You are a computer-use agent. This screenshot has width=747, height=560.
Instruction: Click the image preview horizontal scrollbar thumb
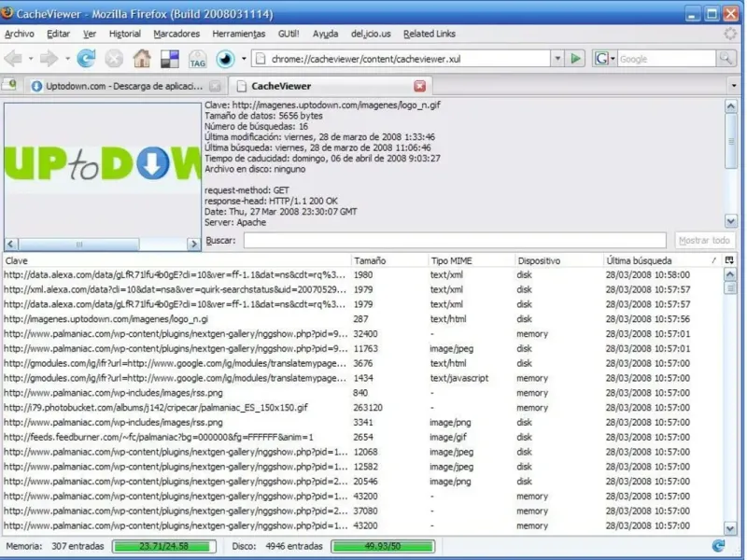[79, 245]
